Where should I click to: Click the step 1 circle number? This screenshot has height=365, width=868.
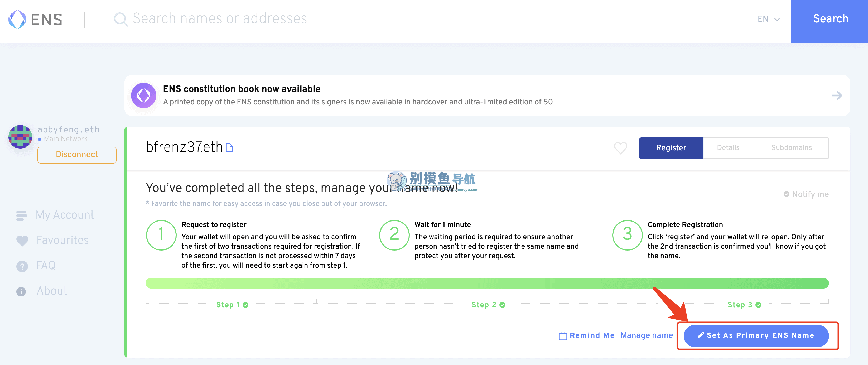coord(161,235)
